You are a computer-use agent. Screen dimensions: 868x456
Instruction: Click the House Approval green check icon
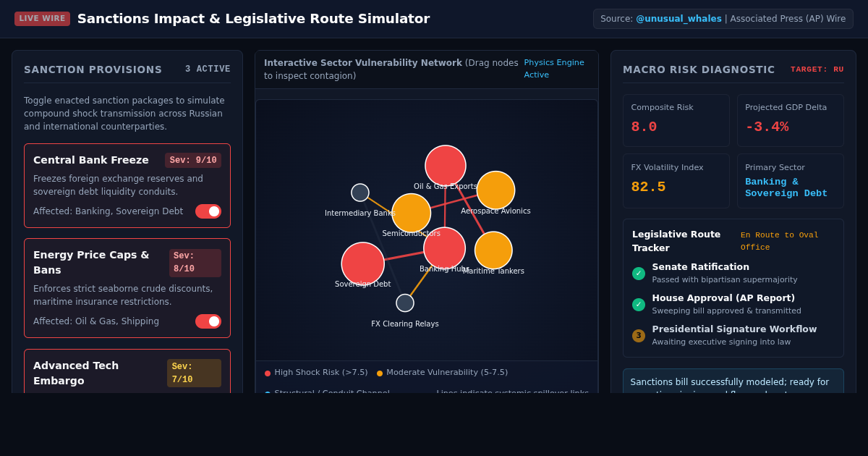pos(639,305)
